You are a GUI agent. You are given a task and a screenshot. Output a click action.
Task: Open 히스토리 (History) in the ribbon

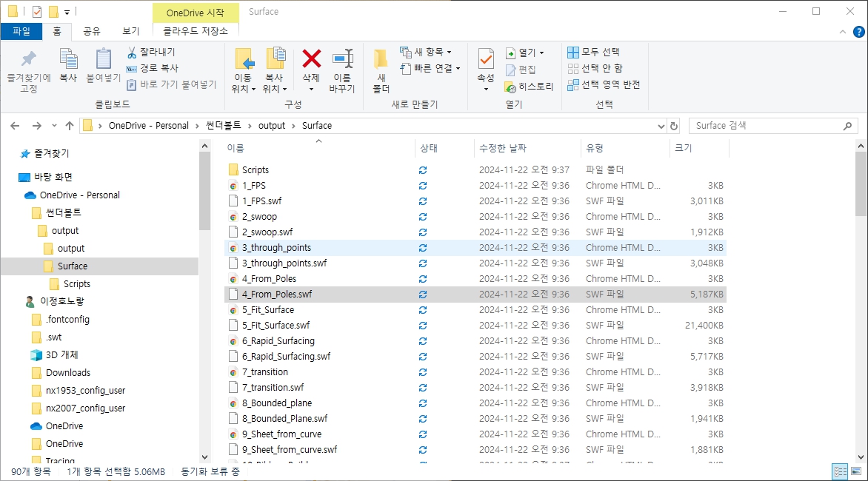pos(529,87)
